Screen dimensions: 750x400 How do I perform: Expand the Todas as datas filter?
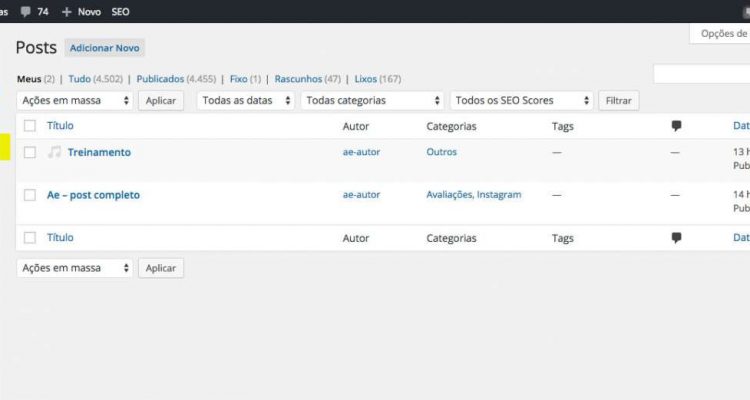pyautogui.click(x=246, y=101)
